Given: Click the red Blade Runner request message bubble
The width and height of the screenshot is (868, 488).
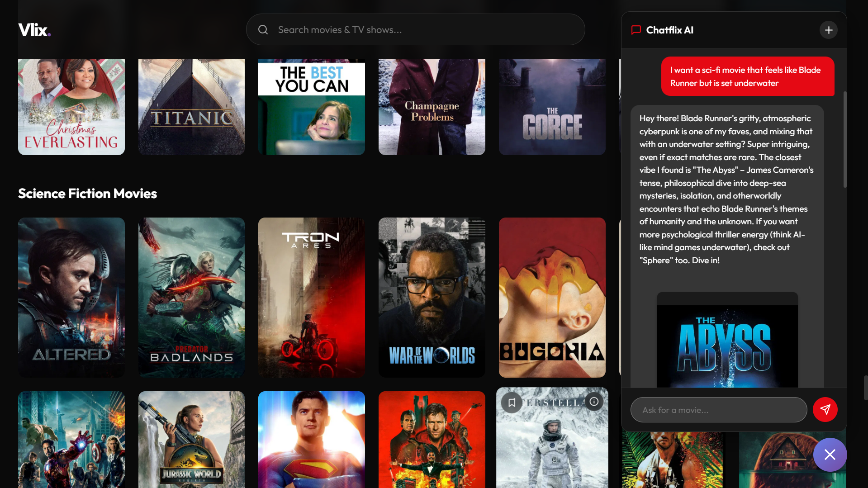Looking at the screenshot, I should (748, 76).
